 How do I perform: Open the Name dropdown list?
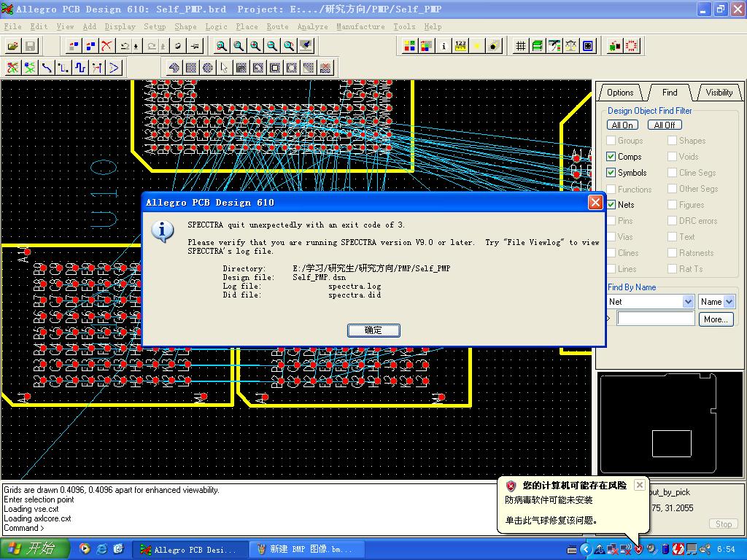pyautogui.click(x=728, y=302)
